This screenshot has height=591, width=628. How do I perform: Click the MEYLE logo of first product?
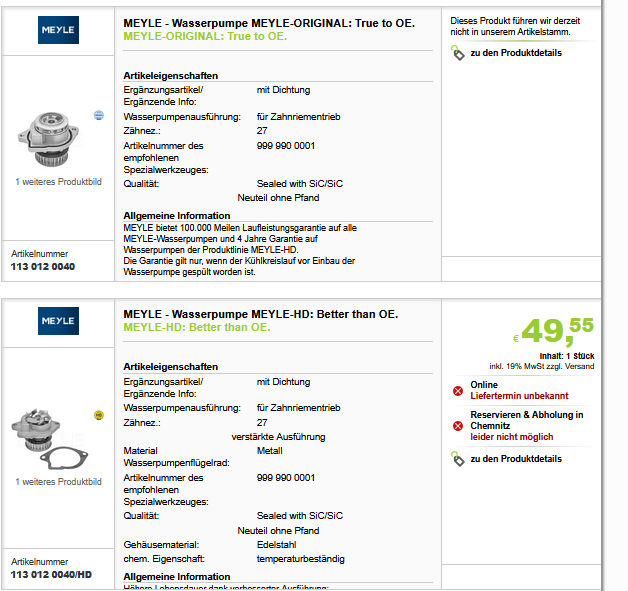(58, 30)
